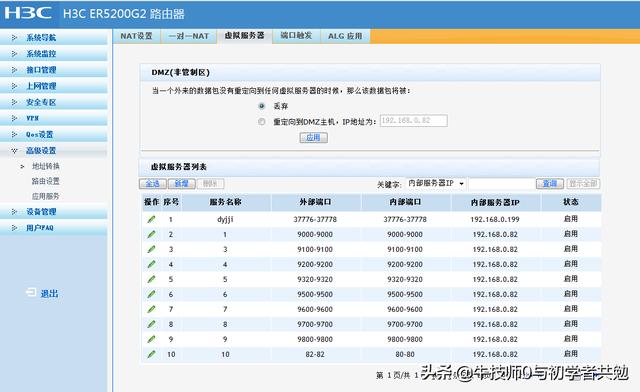Edit the 82-82 port mapping entry
640x392 pixels.
pos(151,354)
